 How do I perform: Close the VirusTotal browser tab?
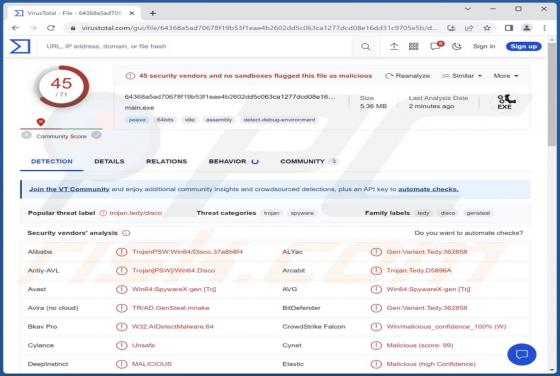coord(131,13)
